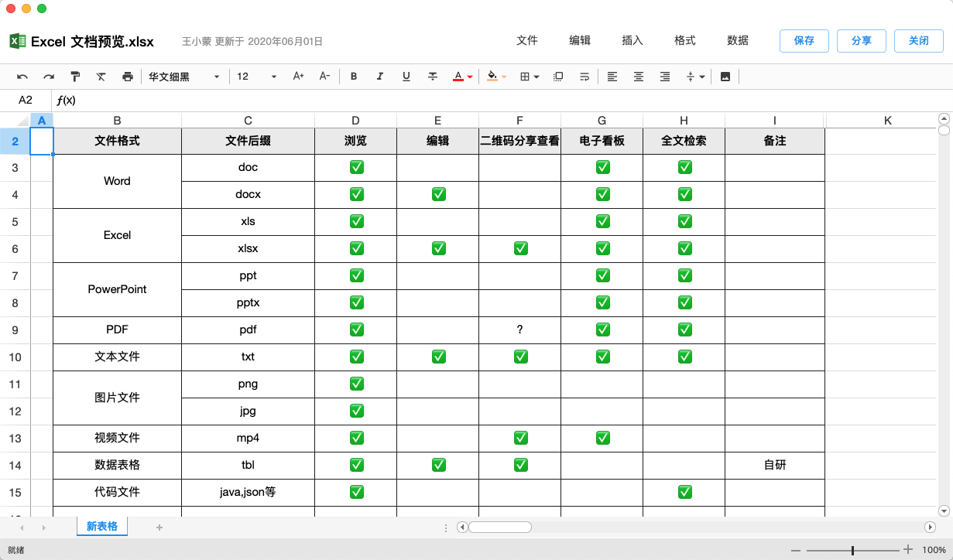Print the spreadsheet via printer icon
The image size is (953, 560).
point(128,77)
